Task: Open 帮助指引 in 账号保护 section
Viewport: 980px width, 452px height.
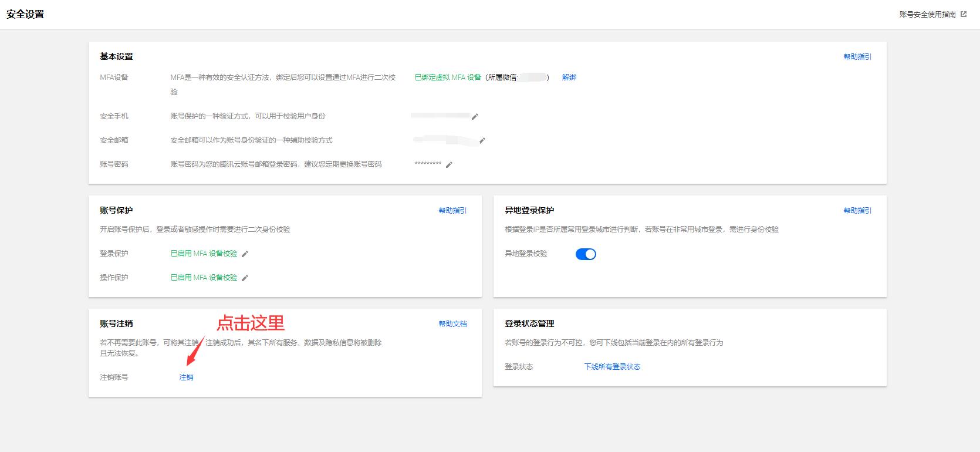Action: coord(452,210)
